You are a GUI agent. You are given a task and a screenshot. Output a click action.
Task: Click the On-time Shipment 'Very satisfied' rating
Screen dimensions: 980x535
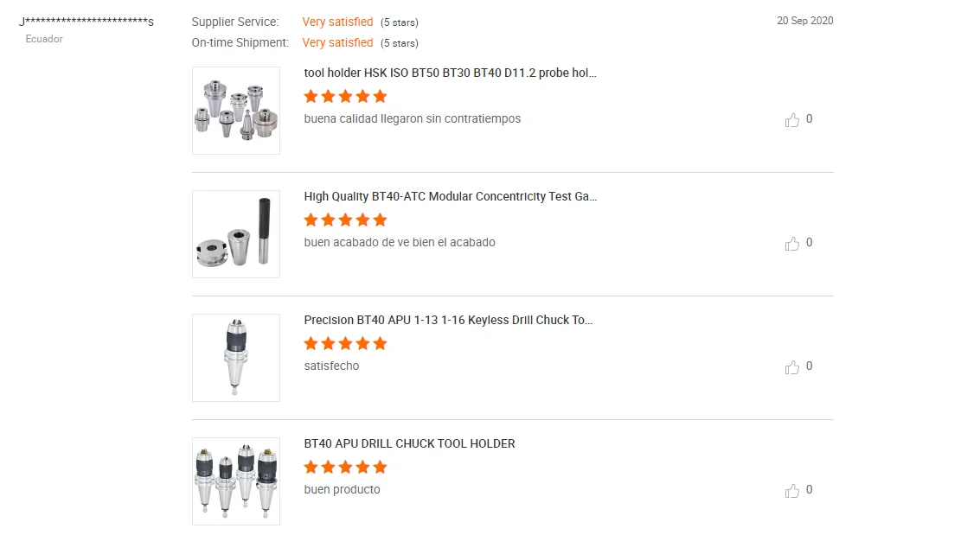[337, 42]
